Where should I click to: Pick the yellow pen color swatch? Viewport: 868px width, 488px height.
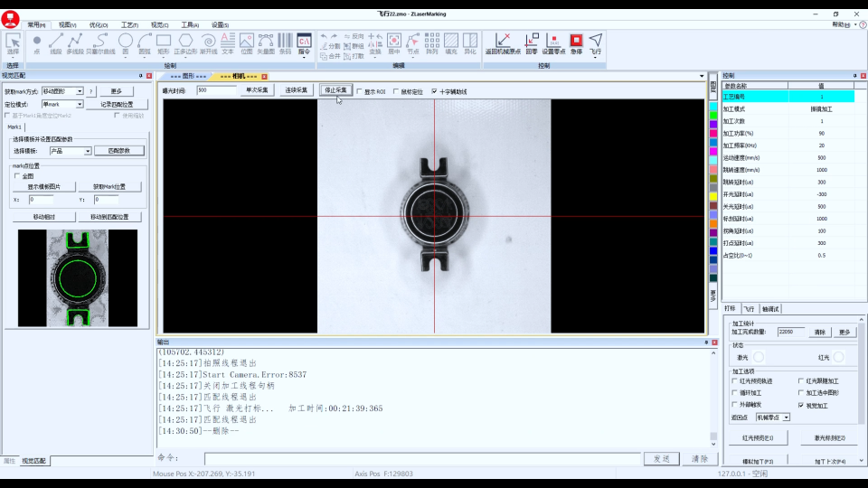[x=713, y=196]
